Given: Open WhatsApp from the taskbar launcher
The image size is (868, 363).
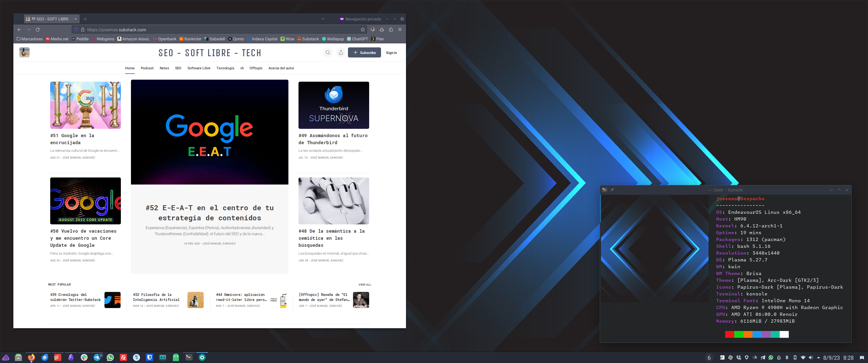Looking at the screenshot, I should coord(110,357).
